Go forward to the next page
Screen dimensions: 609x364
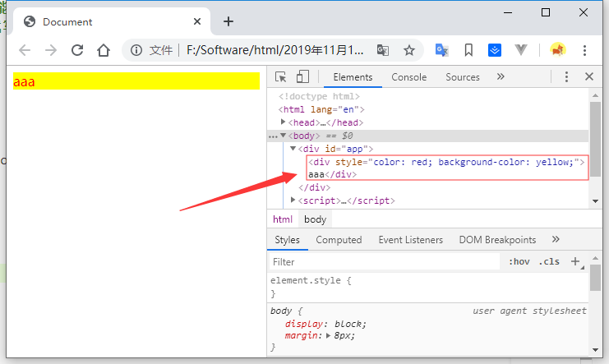(x=51, y=50)
